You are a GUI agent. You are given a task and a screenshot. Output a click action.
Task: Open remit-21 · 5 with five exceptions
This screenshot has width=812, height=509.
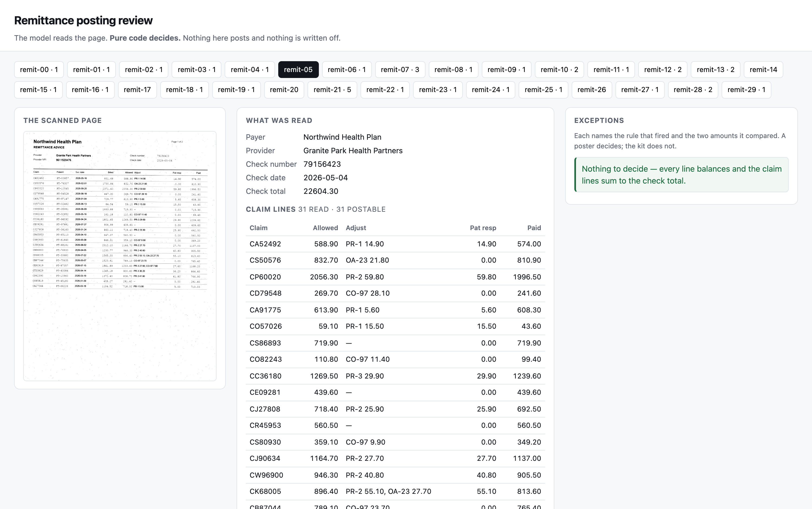point(332,90)
